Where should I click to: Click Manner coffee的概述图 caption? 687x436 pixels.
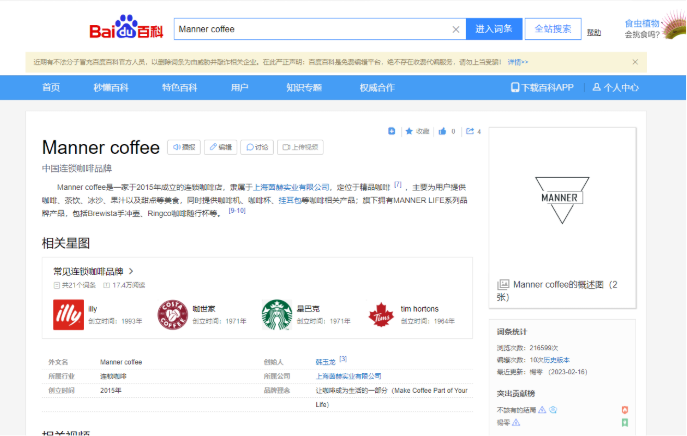557,291
